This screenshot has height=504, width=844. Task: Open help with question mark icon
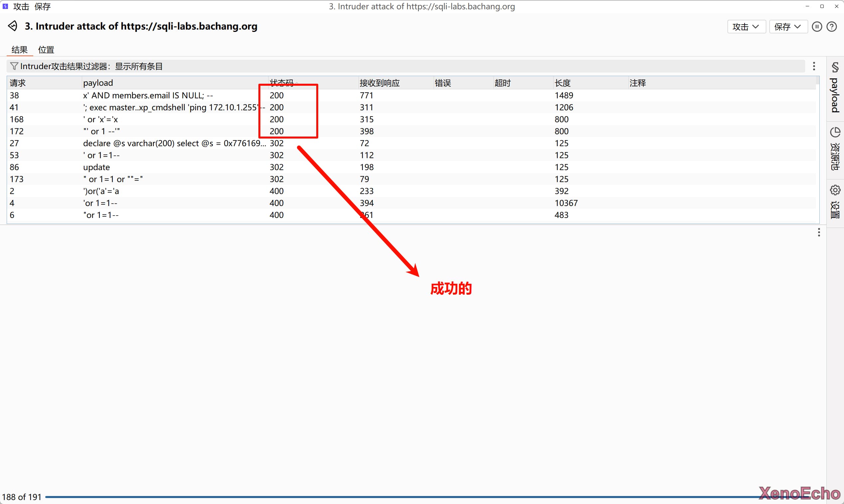[x=831, y=27]
